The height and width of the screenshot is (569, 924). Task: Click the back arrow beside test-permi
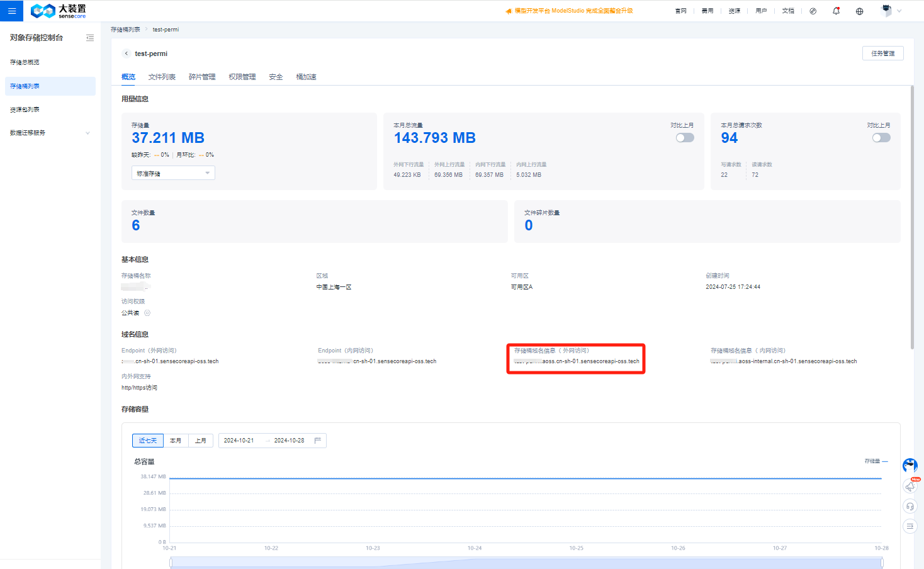[x=127, y=54]
